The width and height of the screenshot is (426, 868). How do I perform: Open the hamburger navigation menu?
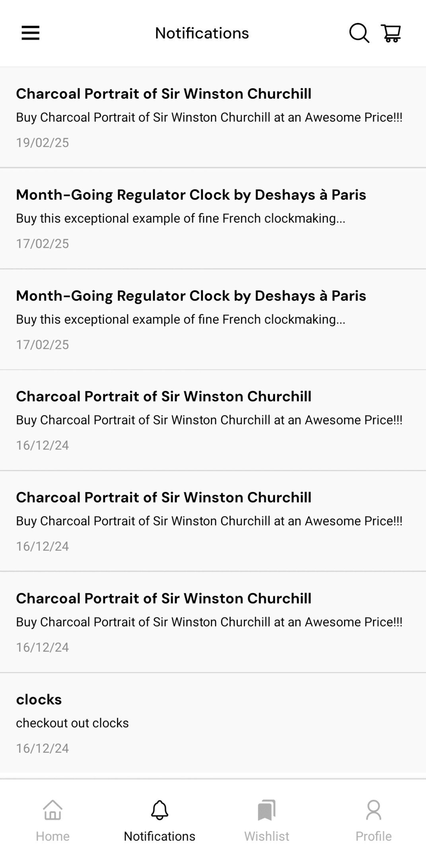[x=30, y=33]
